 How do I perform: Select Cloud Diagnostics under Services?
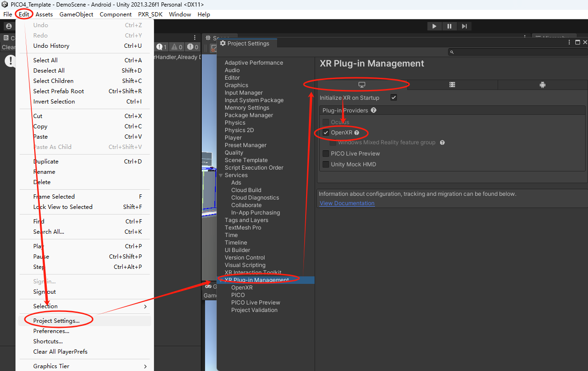point(255,198)
